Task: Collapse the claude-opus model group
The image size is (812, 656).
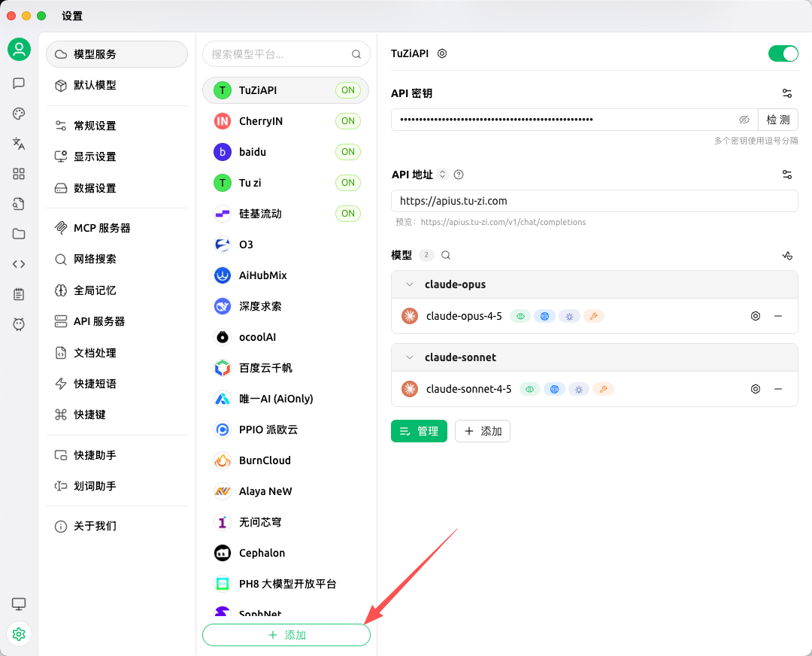Action: tap(410, 284)
